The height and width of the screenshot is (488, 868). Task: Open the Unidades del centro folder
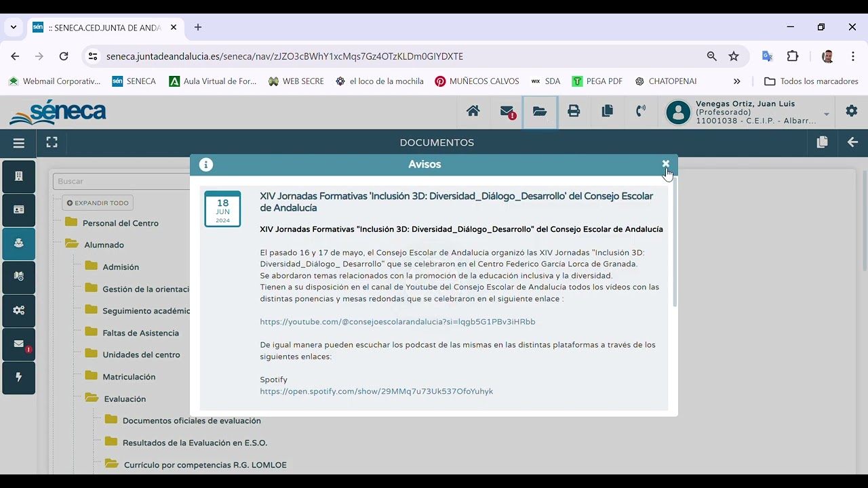(x=132, y=354)
